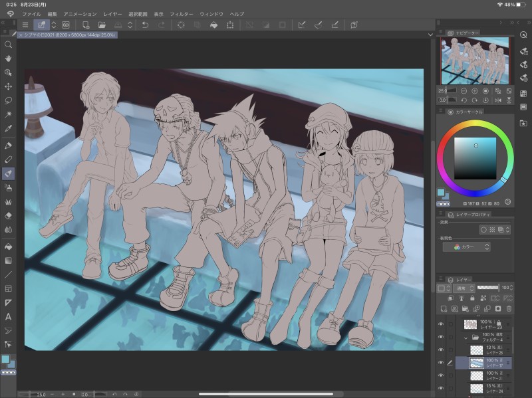
Task: Pick the eyedropper tool
Action: pos(9,128)
